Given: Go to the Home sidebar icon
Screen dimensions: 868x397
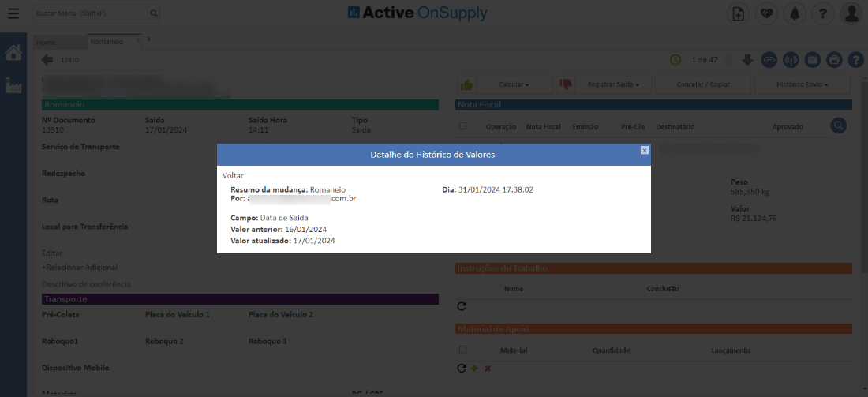Looking at the screenshot, I should tap(13, 53).
